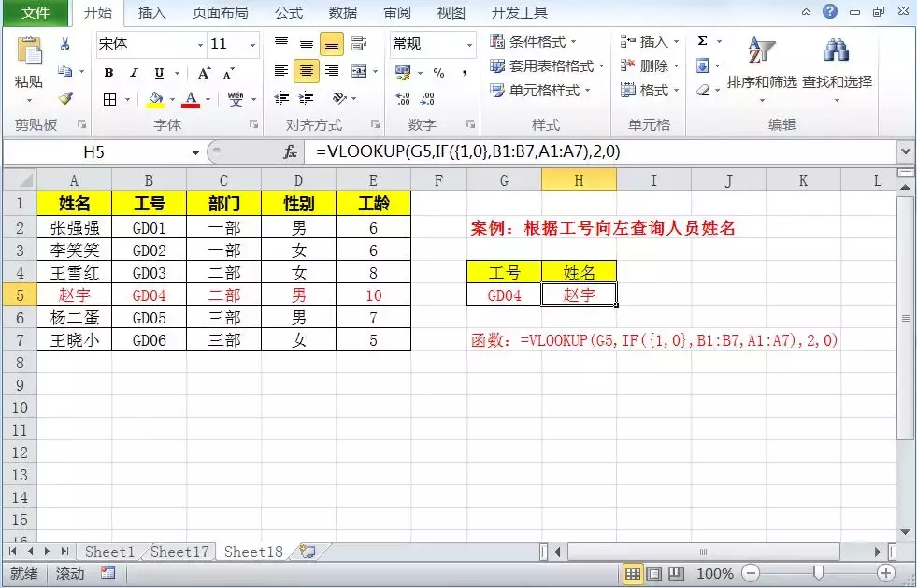Click the Cut scissors icon
917x588 pixels.
click(x=64, y=45)
